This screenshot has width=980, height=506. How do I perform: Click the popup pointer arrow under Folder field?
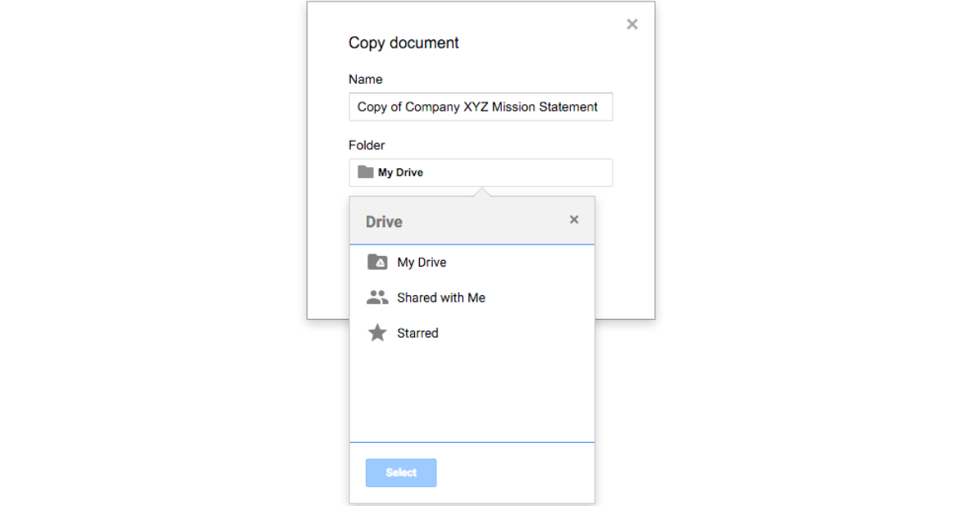[x=483, y=192]
